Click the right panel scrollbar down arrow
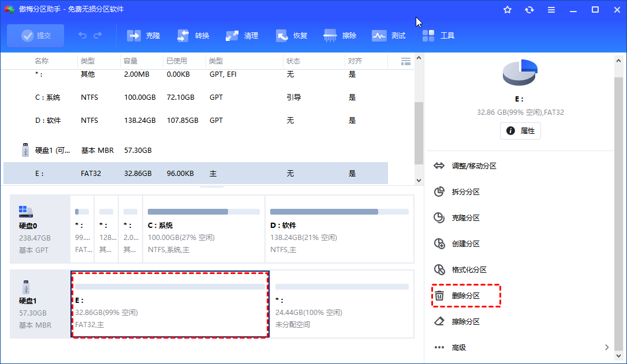 [618, 355]
